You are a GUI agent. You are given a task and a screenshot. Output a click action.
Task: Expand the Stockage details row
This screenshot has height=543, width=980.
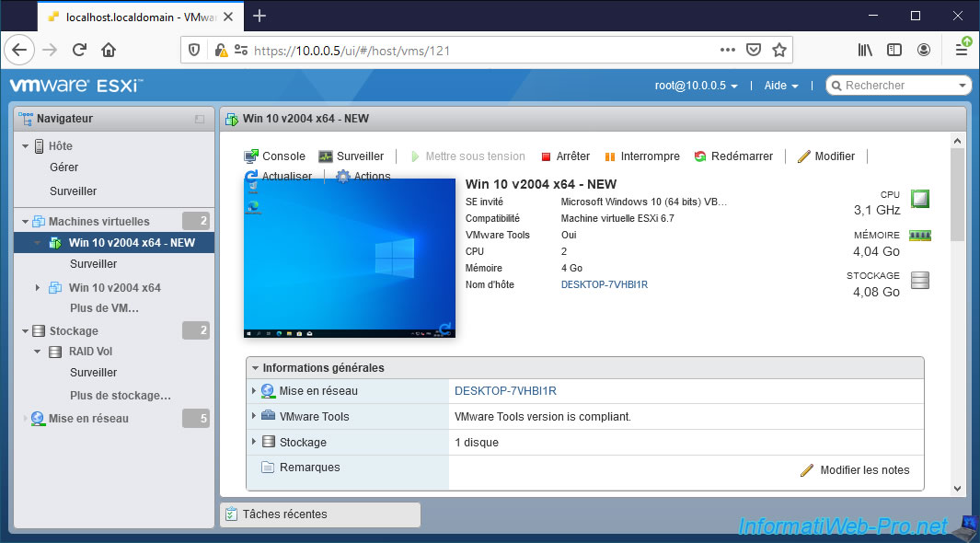coord(254,442)
